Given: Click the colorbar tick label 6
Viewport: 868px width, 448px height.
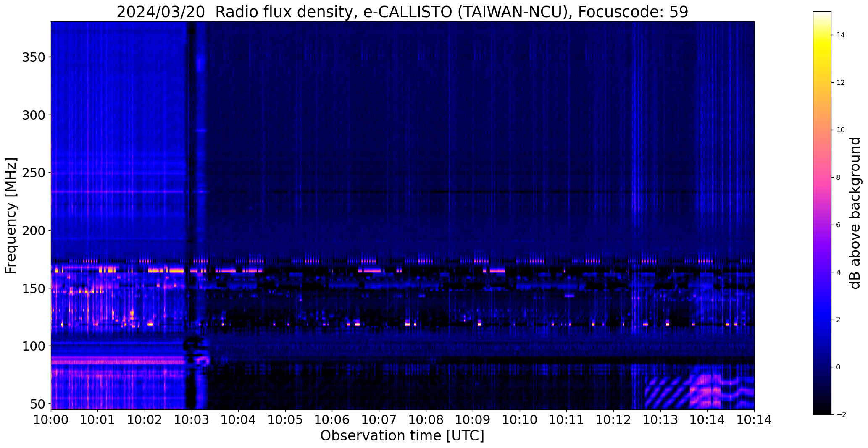Looking at the screenshot, I should pyautogui.click(x=838, y=225).
